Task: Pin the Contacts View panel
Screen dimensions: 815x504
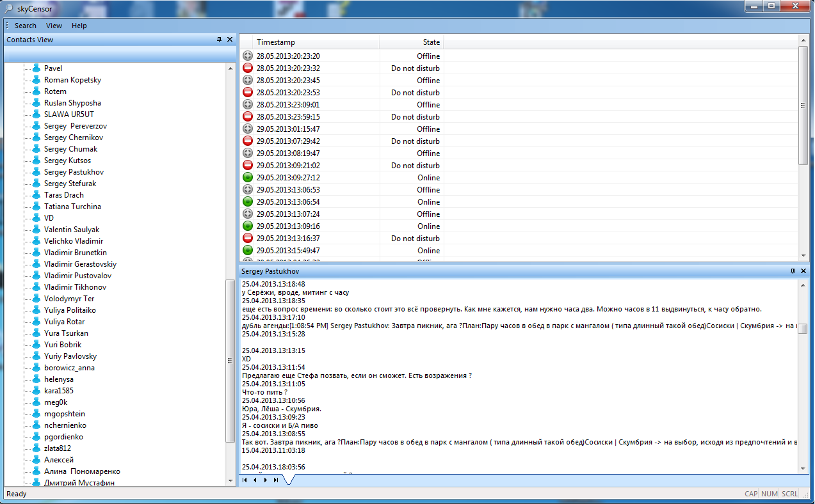Action: [220, 40]
